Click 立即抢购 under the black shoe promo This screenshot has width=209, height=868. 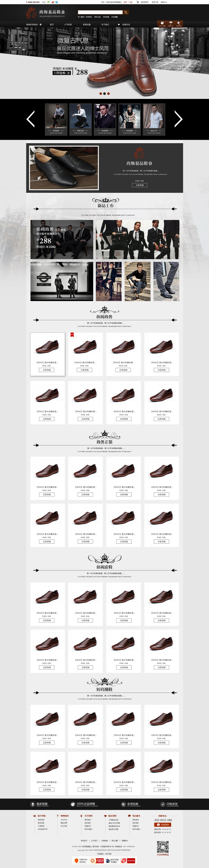[x=139, y=185]
